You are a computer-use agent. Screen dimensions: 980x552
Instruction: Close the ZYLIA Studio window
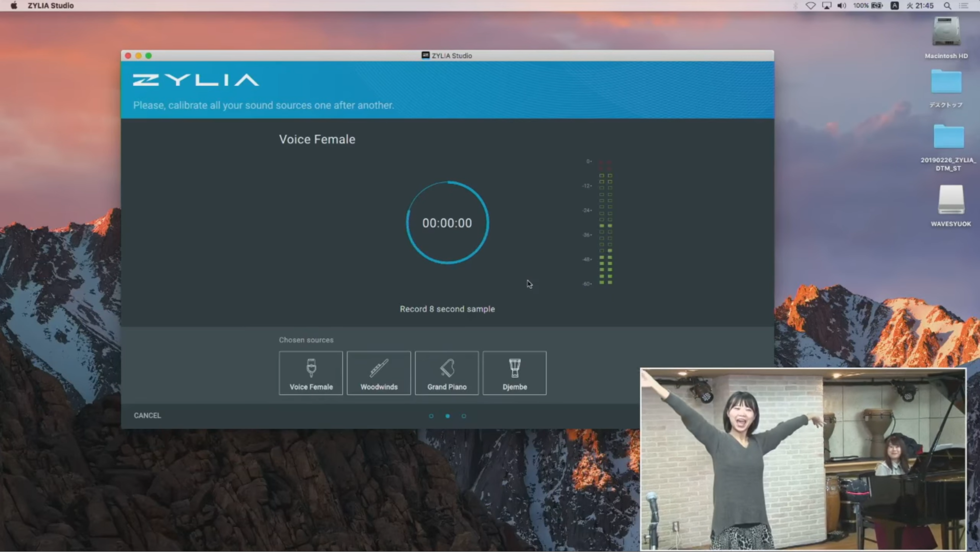[x=128, y=56]
